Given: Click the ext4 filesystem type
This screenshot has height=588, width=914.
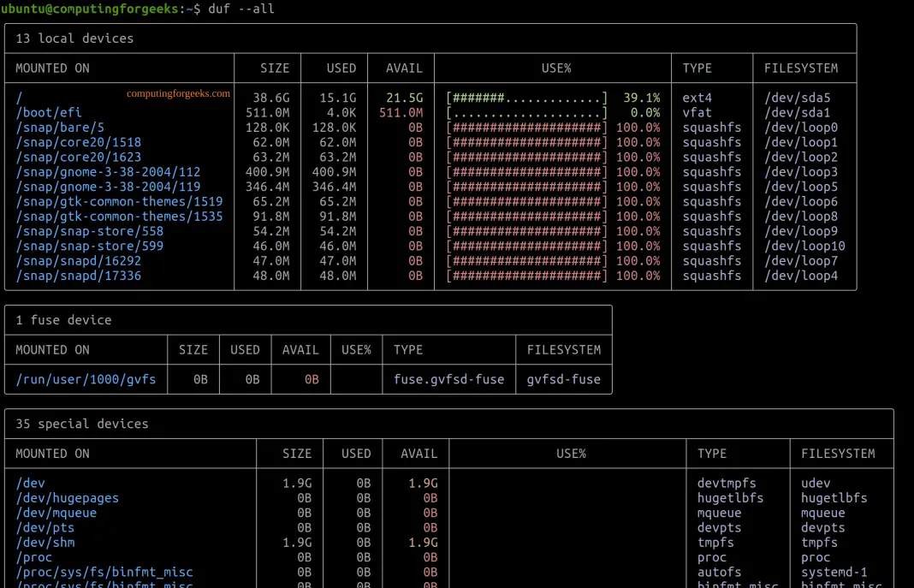Looking at the screenshot, I should [x=697, y=98].
